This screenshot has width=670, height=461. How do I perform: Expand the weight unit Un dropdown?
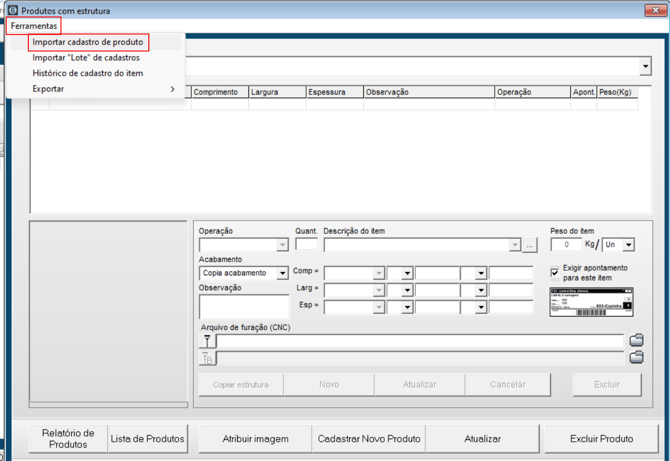pos(628,245)
